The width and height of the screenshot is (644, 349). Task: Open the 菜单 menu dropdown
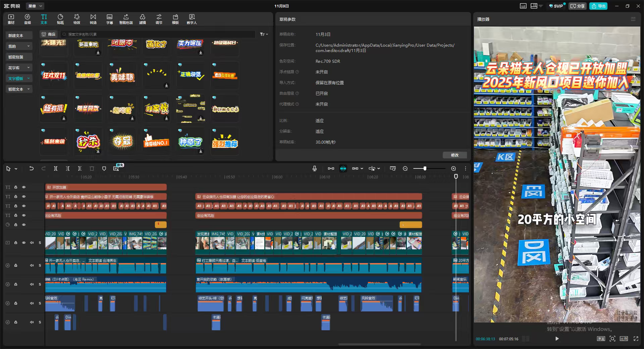coord(35,6)
